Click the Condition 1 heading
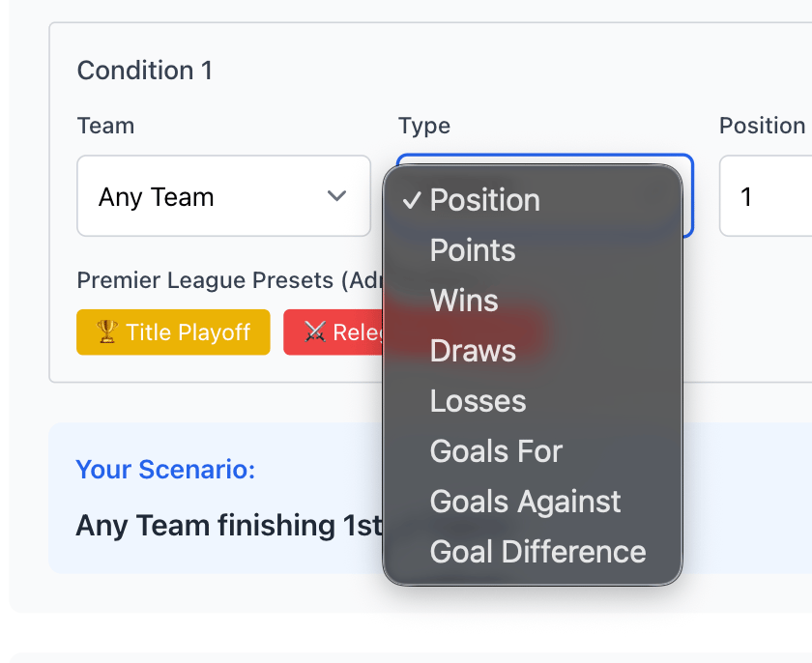The height and width of the screenshot is (663, 812). tap(145, 71)
